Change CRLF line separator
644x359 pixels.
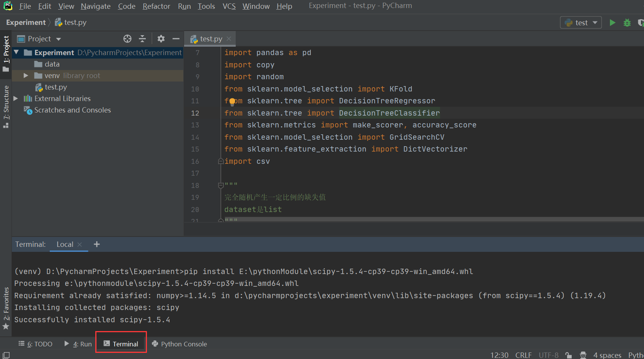click(523, 355)
